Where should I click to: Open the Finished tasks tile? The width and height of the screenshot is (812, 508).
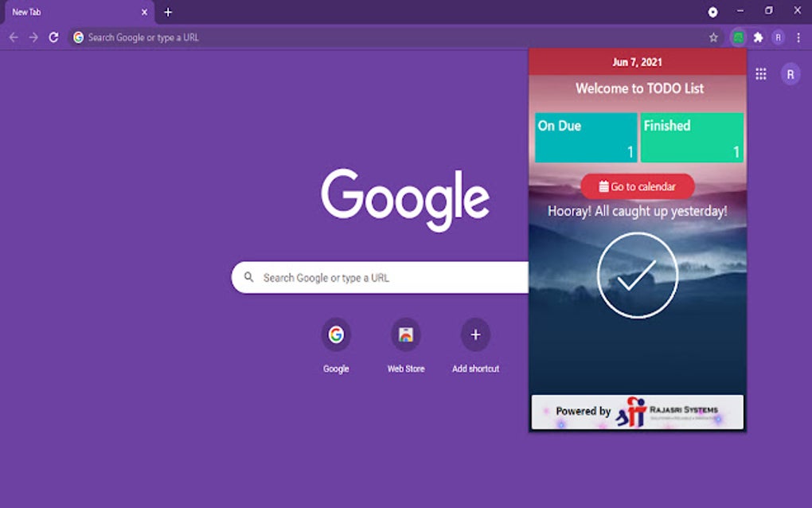pos(692,138)
